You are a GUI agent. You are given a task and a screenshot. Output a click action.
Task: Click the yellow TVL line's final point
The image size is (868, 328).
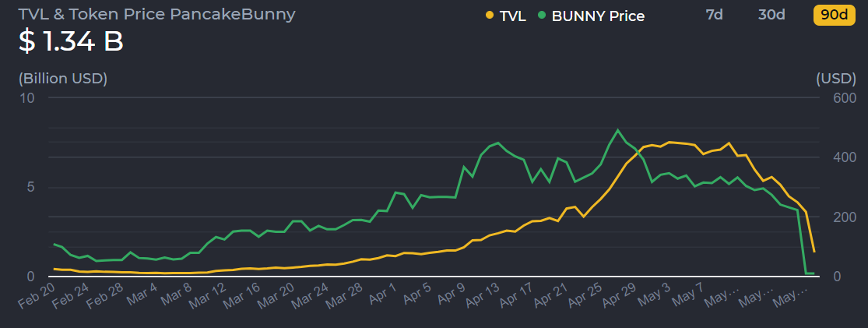814,252
